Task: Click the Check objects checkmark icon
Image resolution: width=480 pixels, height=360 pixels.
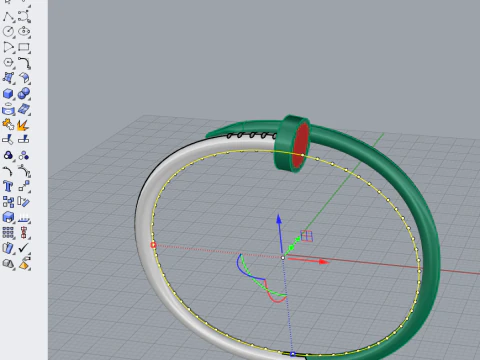Action: pos(24,248)
